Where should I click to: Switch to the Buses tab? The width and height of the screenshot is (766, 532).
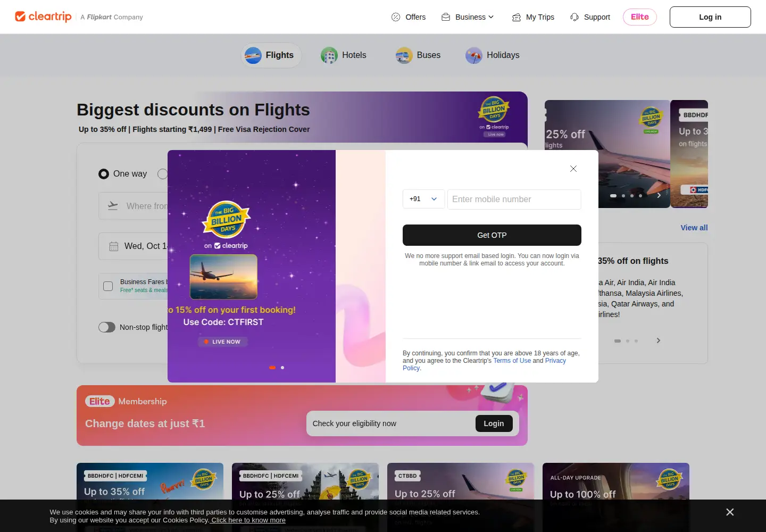(418, 55)
